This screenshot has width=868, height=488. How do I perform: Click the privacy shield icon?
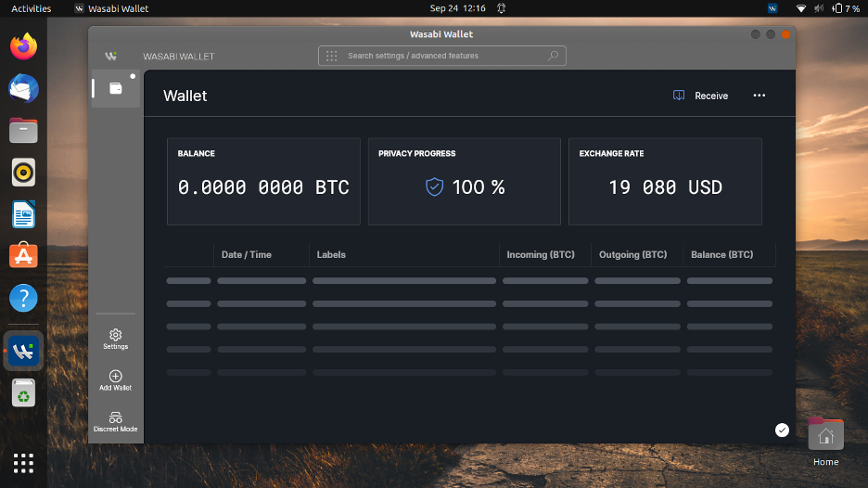coord(435,186)
